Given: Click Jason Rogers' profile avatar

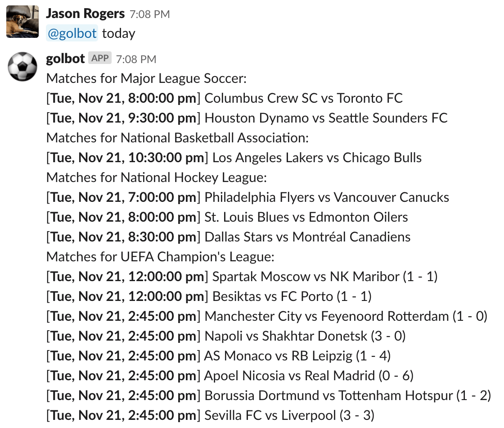Looking at the screenshot, I should click(22, 22).
